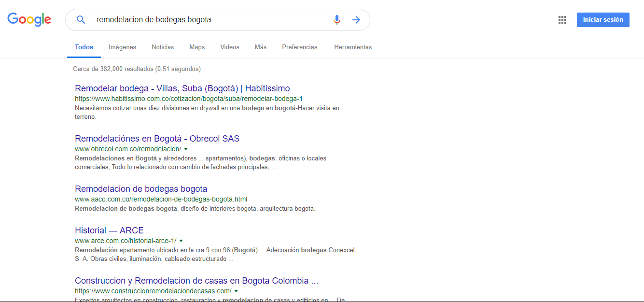
Task: Click the blue arrow submit icon
Action: pos(356,20)
